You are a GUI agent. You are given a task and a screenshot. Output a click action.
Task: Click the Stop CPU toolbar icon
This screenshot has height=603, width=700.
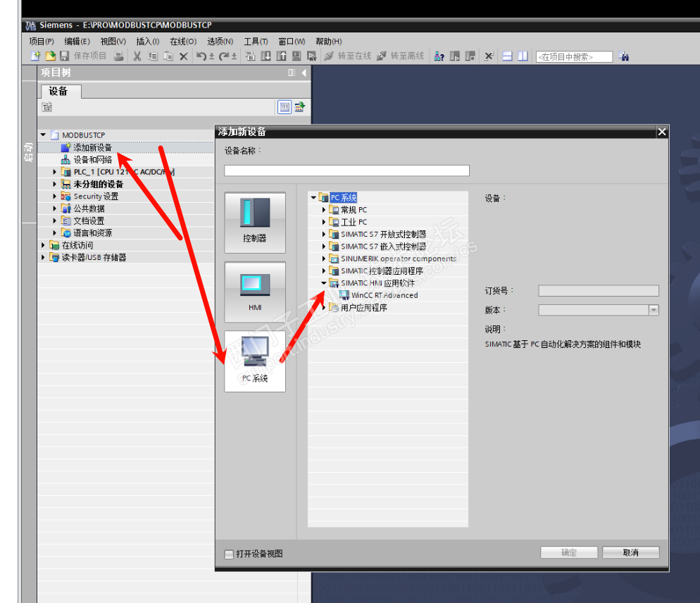click(x=470, y=56)
